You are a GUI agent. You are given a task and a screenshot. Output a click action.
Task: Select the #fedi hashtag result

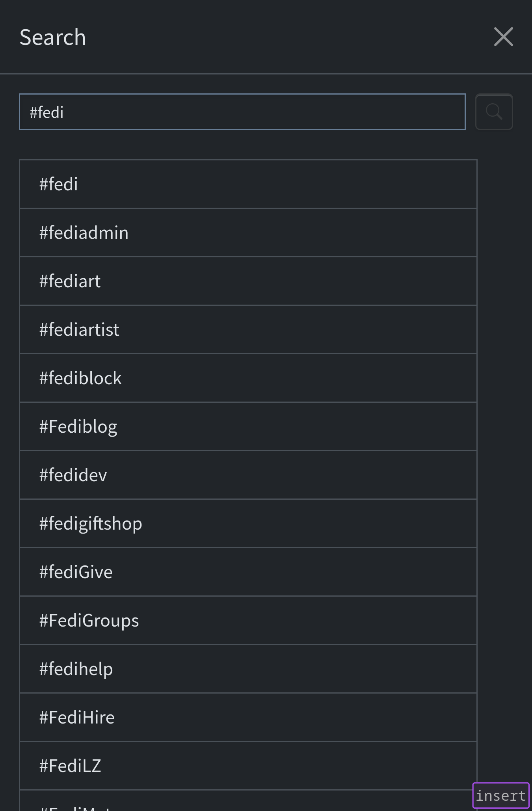(x=248, y=184)
